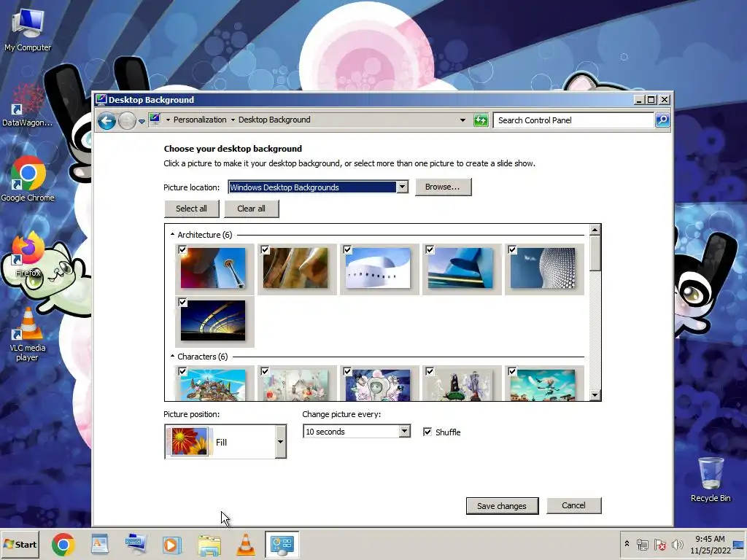Open recent pages dropdown next to Forward

pyautogui.click(x=142, y=122)
